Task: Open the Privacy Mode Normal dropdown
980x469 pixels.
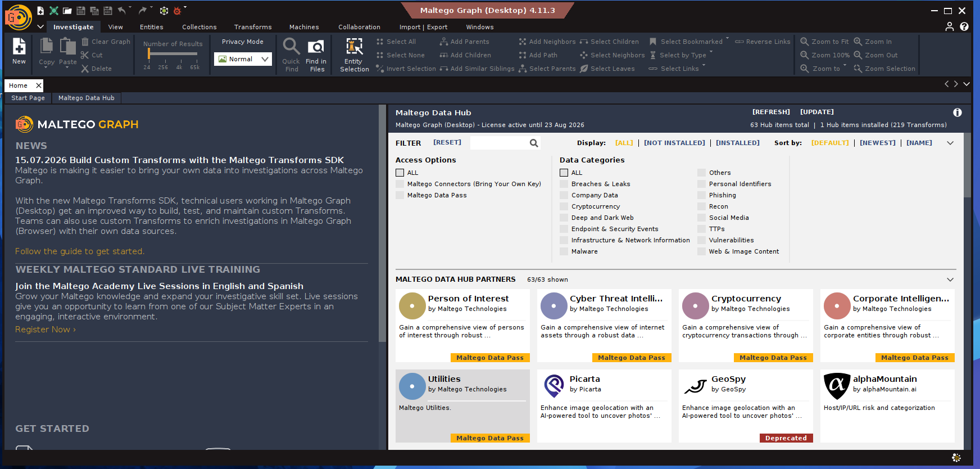Action: [243, 59]
